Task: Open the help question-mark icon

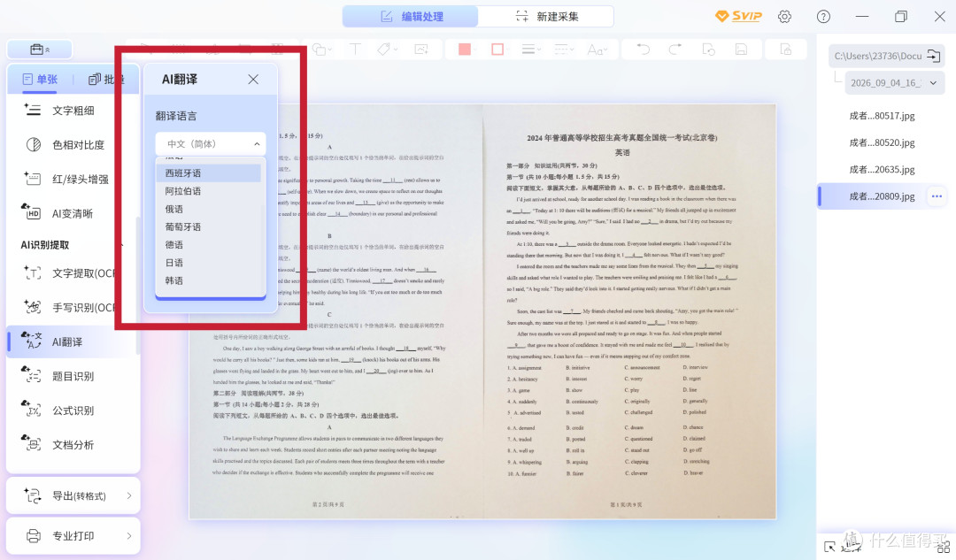Action: [823, 17]
